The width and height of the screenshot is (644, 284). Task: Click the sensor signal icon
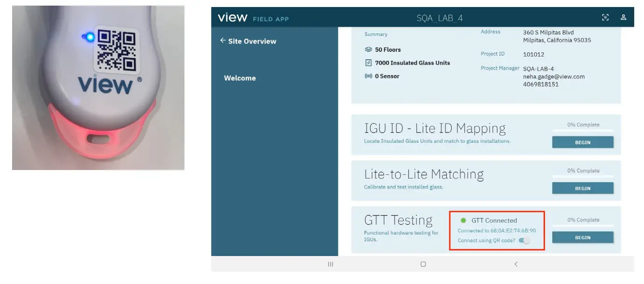[x=368, y=76]
